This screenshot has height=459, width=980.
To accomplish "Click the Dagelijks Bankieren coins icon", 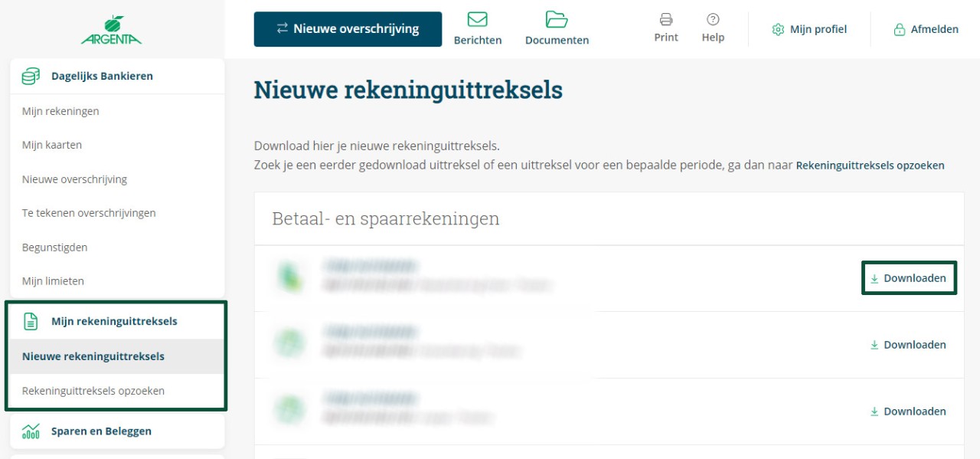I will [31, 76].
